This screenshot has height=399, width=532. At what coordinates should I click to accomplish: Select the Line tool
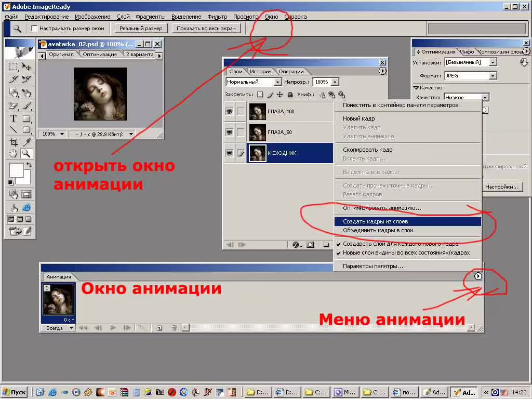point(13,129)
